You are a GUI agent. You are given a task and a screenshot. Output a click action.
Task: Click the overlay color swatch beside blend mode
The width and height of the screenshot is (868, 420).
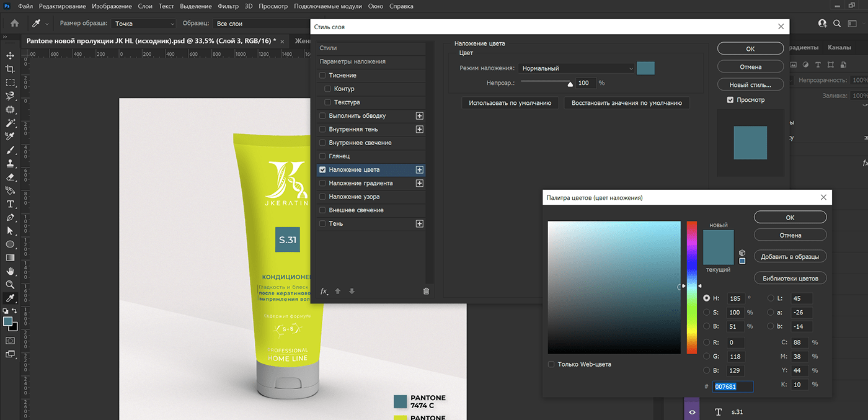(645, 68)
